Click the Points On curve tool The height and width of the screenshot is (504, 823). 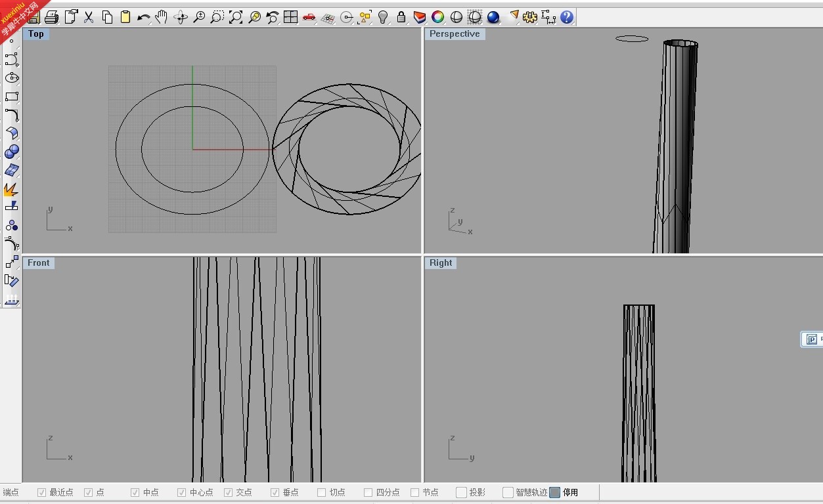[11, 243]
